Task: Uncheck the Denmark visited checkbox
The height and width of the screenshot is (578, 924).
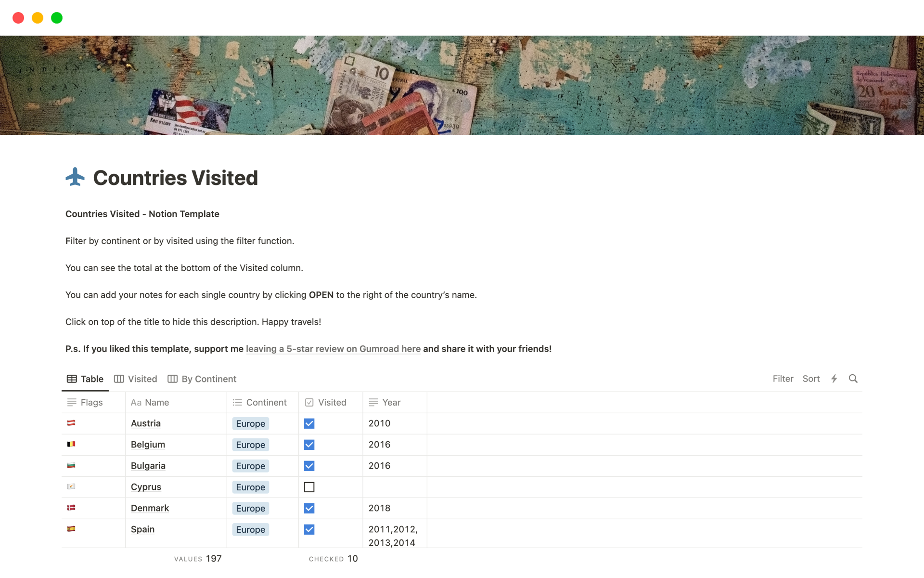Action: pos(309,508)
